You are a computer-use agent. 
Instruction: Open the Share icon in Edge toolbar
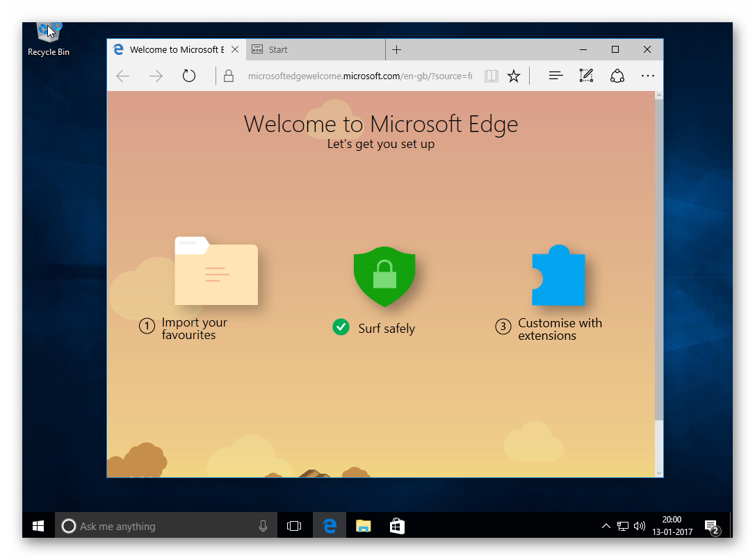click(617, 76)
